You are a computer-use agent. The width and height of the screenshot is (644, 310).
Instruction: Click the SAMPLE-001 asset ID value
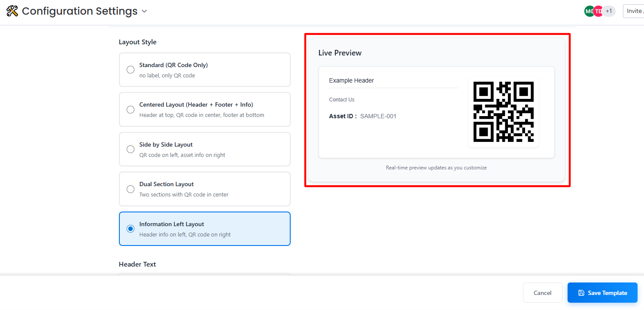378,116
